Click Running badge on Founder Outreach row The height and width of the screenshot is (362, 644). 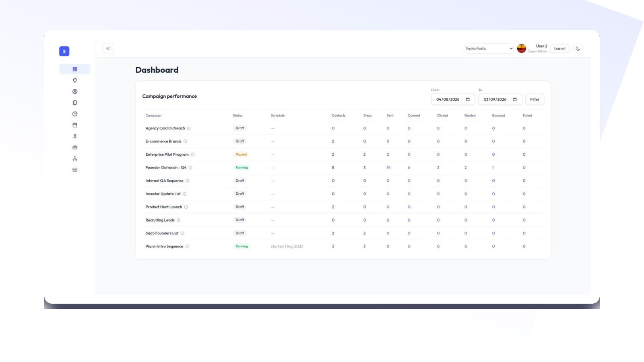click(x=242, y=168)
